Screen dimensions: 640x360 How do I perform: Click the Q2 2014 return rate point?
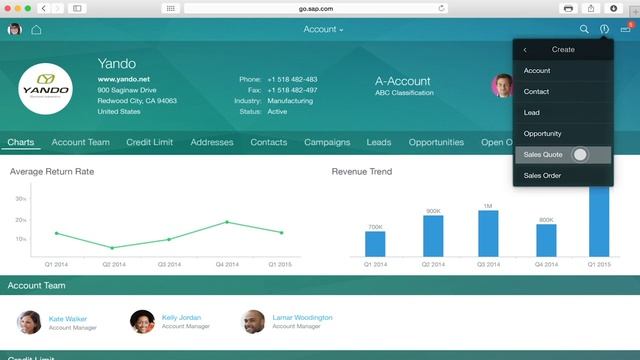112,248
